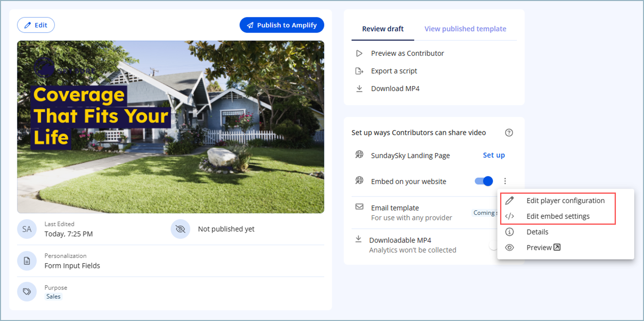644x321 pixels.
Task: Click the Download MP4 arrow icon
Action: [359, 89]
